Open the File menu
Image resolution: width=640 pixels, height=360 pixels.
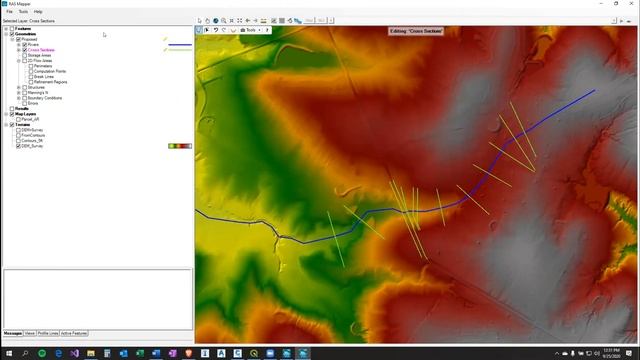[9, 12]
